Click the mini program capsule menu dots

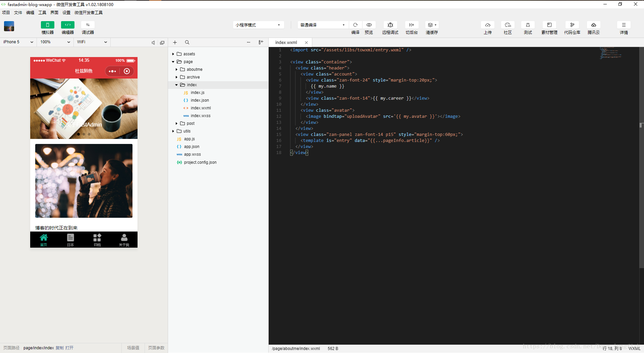coord(112,71)
